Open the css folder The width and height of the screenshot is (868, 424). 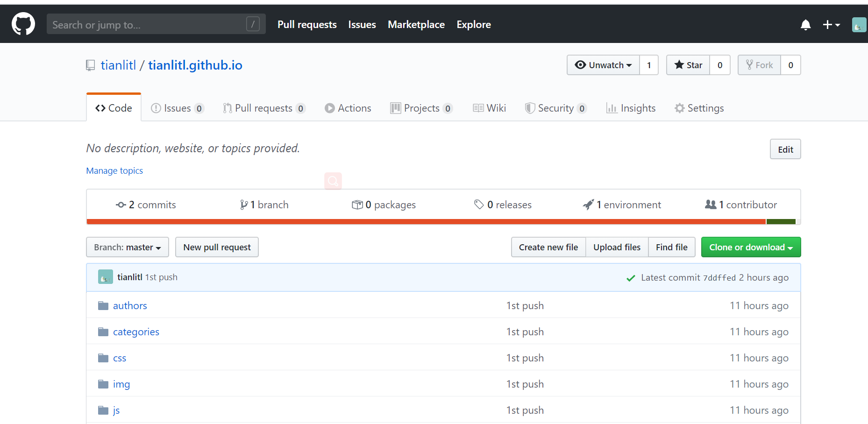pyautogui.click(x=120, y=358)
